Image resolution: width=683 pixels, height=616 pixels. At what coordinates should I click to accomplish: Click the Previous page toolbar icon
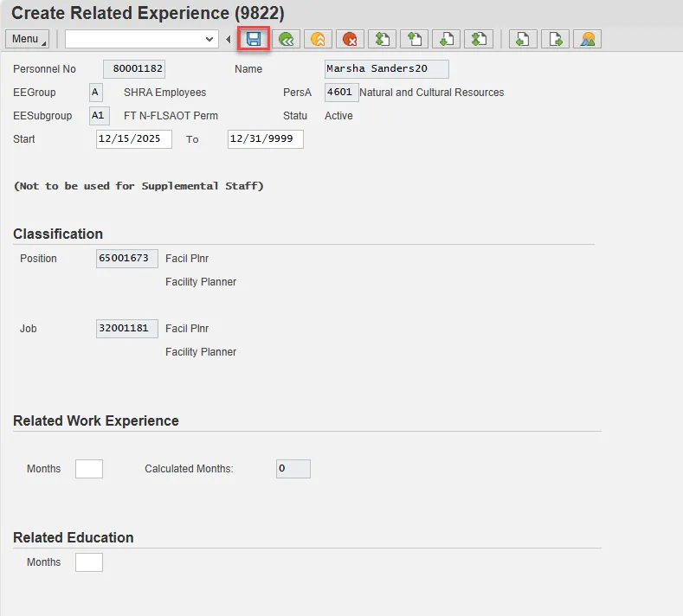click(415, 39)
